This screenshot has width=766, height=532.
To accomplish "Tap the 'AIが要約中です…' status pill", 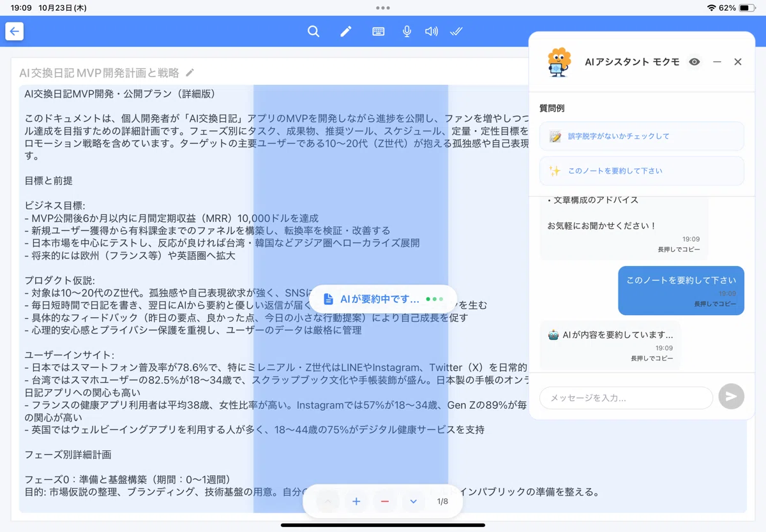I will (x=383, y=299).
